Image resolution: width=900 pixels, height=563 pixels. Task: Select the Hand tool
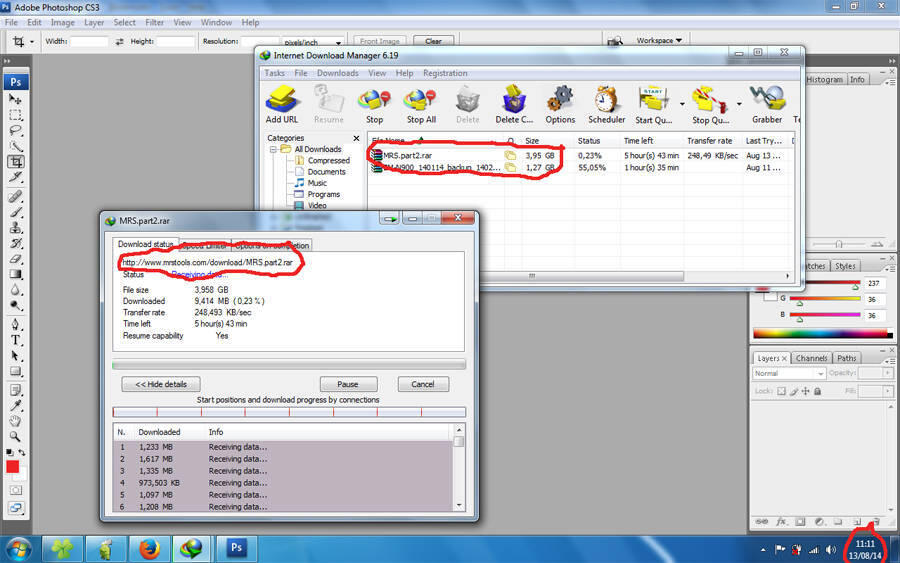coord(15,421)
